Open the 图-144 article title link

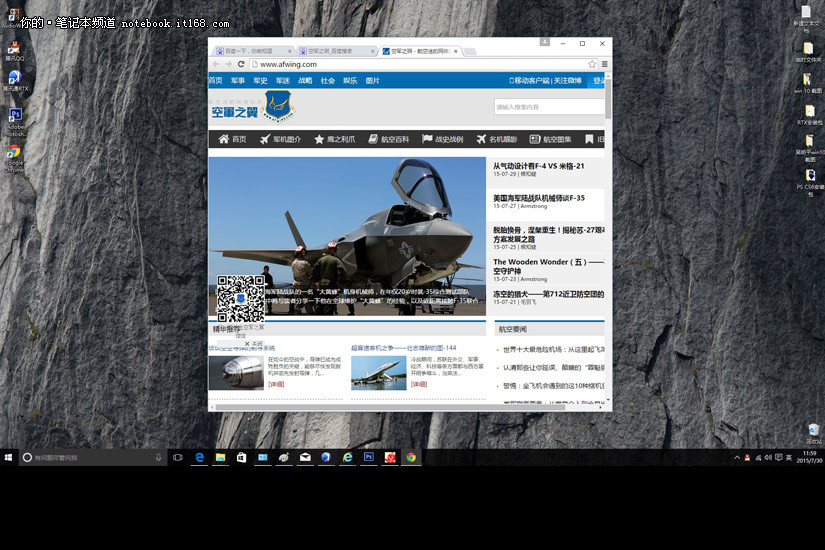coord(404,348)
